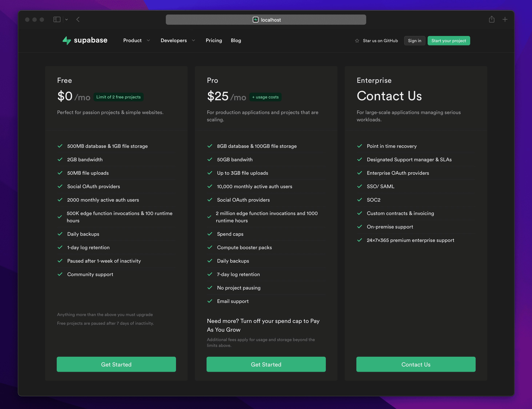This screenshot has height=409, width=532.
Task: Click the GitHub star icon
Action: (x=357, y=41)
